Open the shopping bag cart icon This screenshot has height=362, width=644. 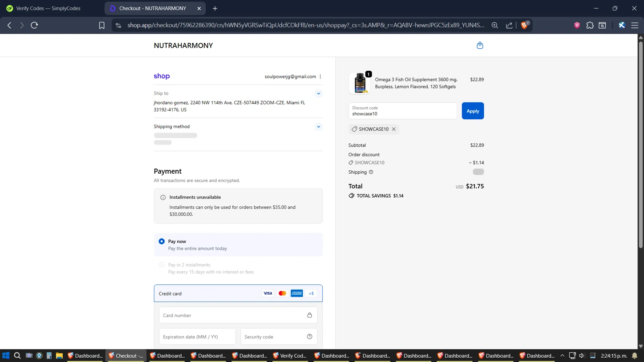(480, 45)
